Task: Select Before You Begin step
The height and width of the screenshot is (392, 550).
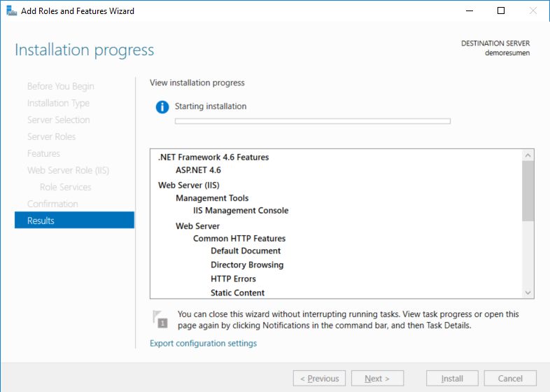Action: point(61,86)
